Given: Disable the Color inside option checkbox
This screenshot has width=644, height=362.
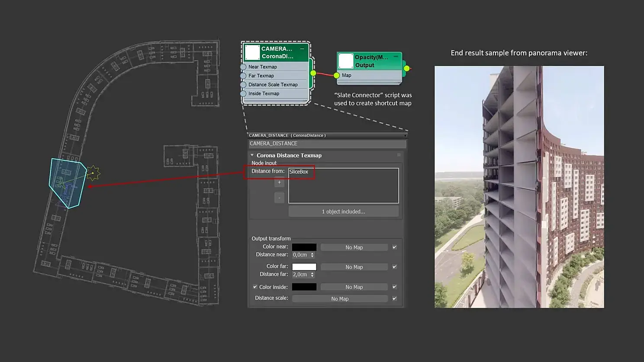Looking at the screenshot, I should [255, 287].
